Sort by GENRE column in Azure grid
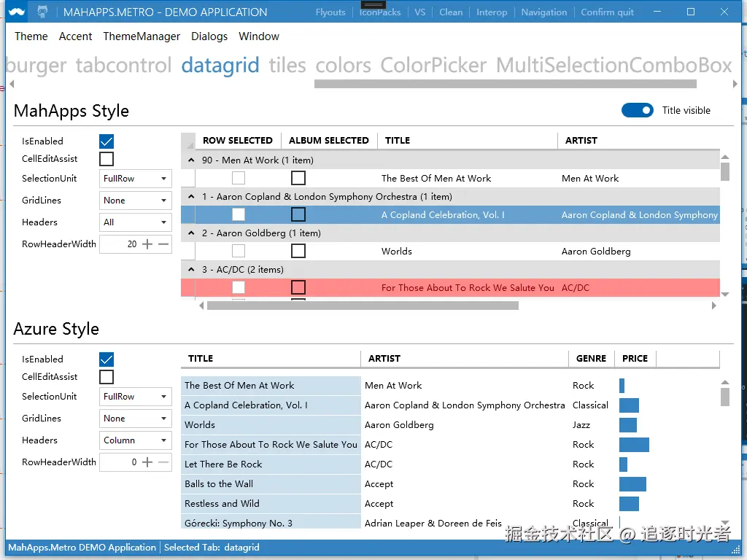 click(x=591, y=359)
